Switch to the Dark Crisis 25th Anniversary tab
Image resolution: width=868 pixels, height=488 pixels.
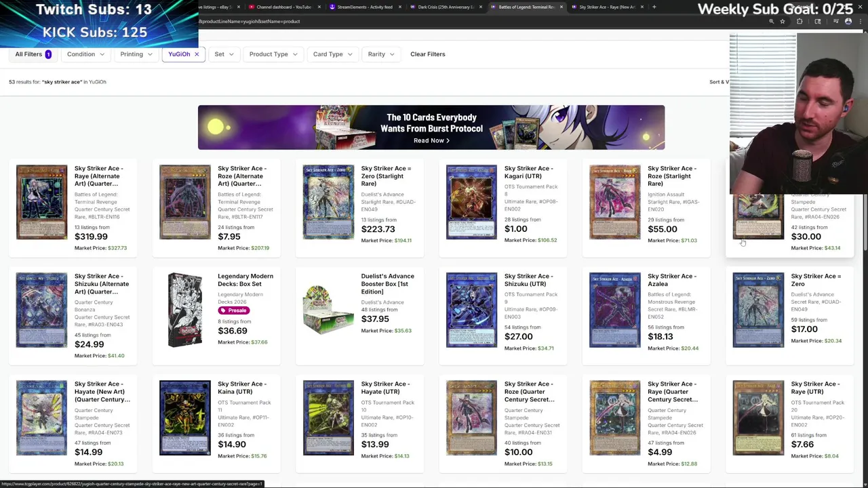pyautogui.click(x=446, y=7)
